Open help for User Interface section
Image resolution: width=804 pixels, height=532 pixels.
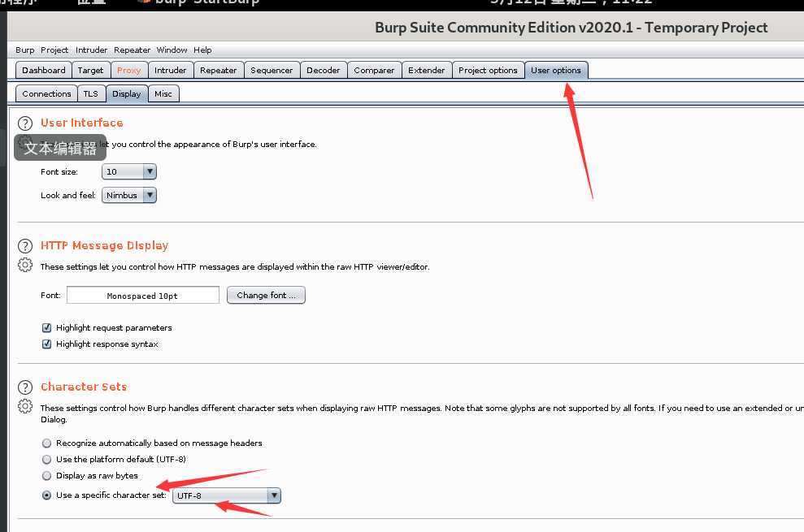click(x=24, y=123)
